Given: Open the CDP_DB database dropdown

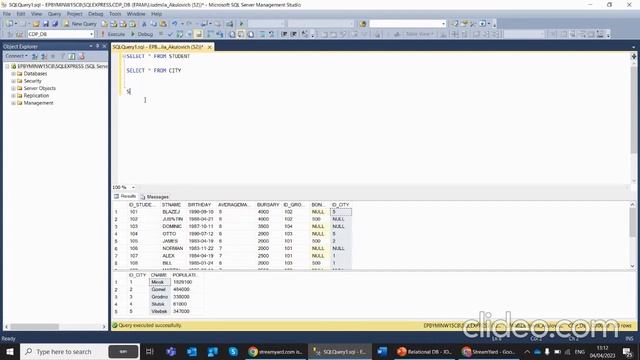Looking at the screenshot, I should pyautogui.click(x=91, y=34).
